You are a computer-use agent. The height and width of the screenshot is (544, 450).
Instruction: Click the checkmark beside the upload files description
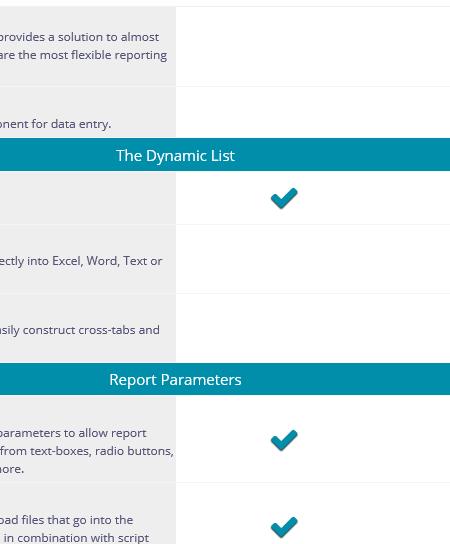[x=284, y=527]
